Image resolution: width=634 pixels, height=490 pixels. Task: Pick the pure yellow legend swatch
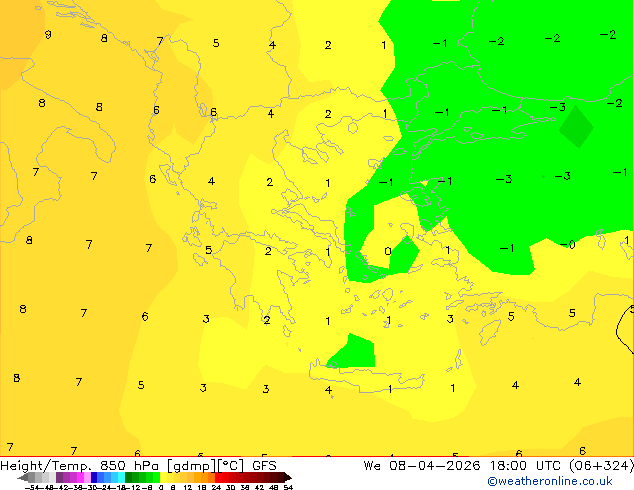pyautogui.click(x=163, y=477)
